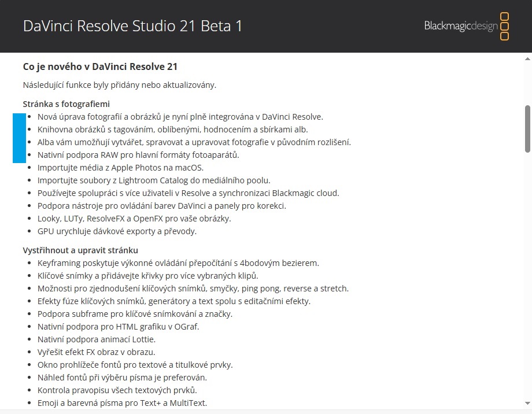Click the 'Emoji a barevná písma' line
The image size is (532, 414).
[122, 403]
